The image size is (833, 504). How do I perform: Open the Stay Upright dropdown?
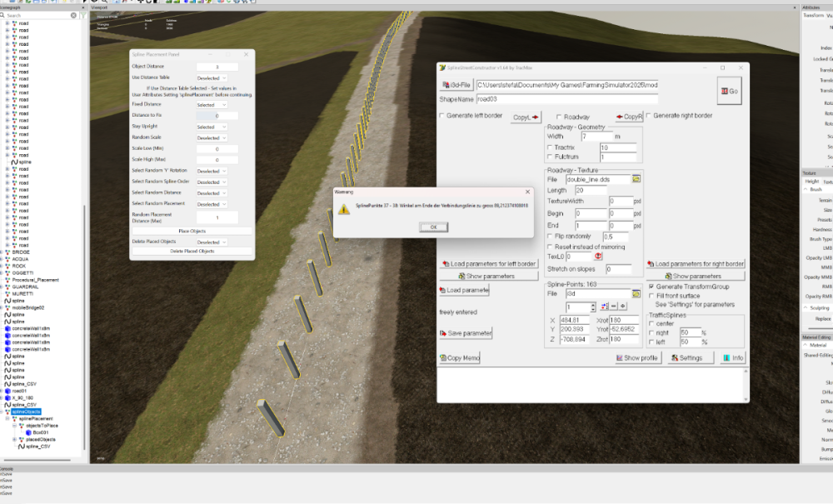[x=212, y=127]
